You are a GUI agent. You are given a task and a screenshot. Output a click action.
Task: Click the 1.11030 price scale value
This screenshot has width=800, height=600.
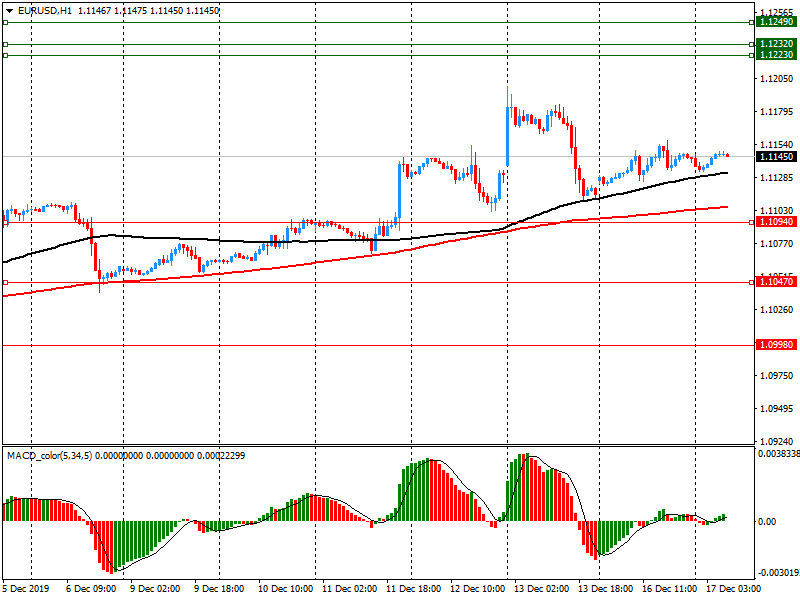[777, 211]
